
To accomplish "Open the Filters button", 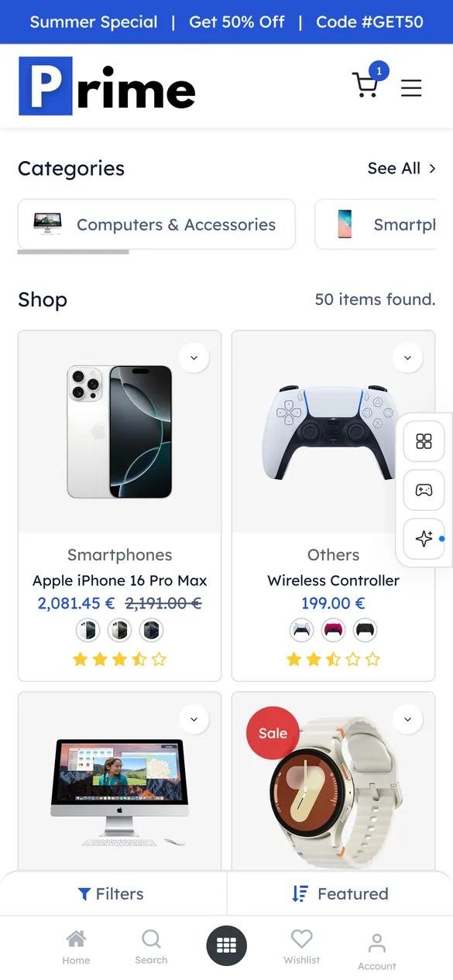I will 112,894.
